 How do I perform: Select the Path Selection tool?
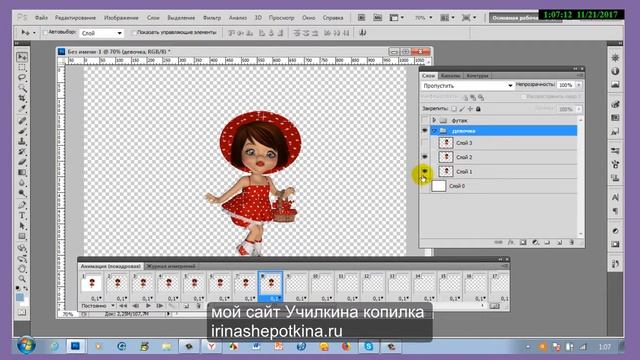coord(22,226)
